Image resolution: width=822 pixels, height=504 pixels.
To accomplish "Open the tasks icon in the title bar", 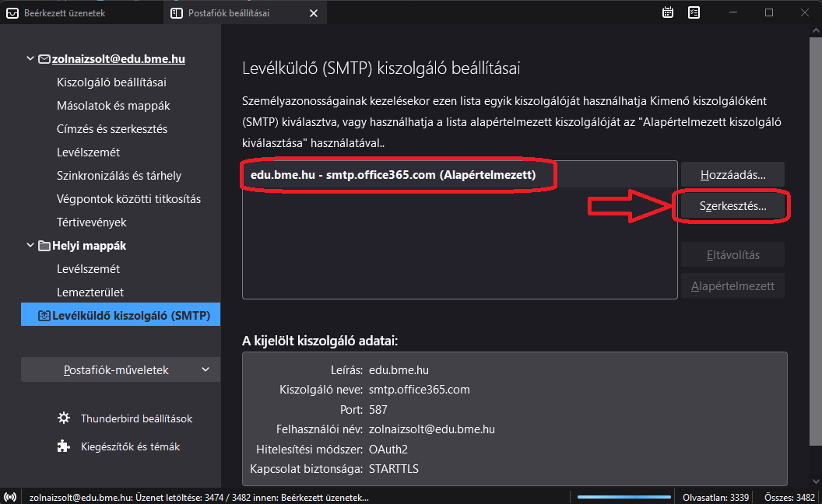I will [x=694, y=12].
